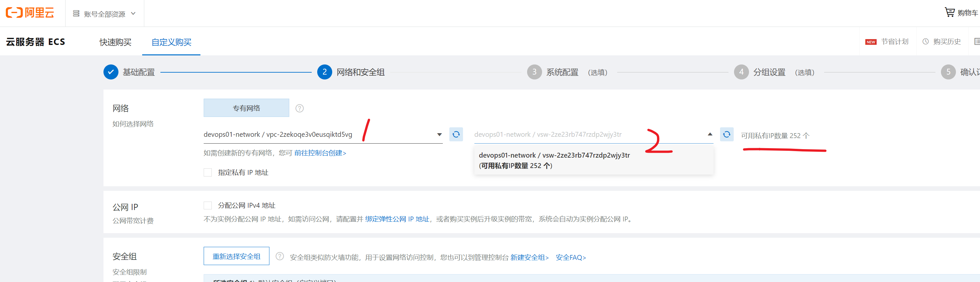980x282 pixels.
Task: Select vsw-2ze23rb747rzdp2wjy3tr vSwitch option
Action: [x=554, y=160]
